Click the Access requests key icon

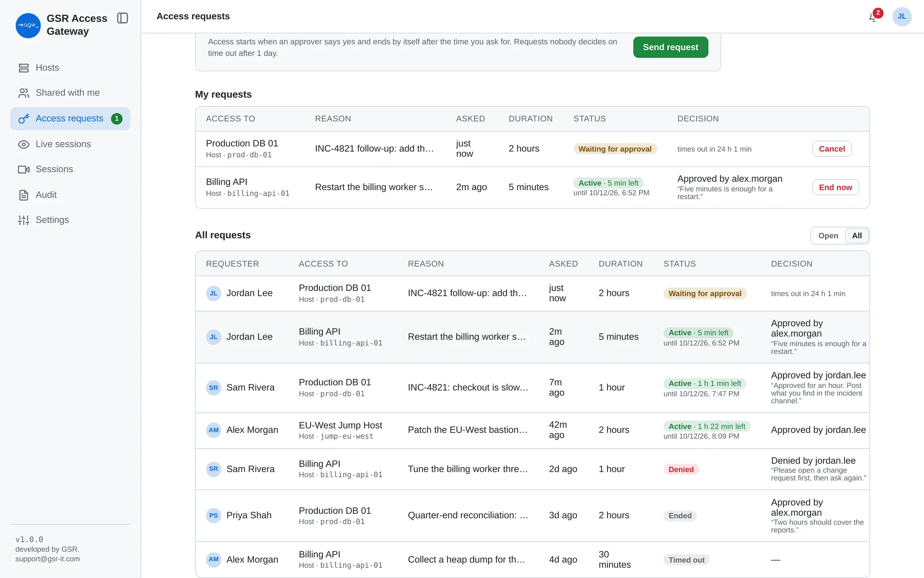(x=23, y=119)
